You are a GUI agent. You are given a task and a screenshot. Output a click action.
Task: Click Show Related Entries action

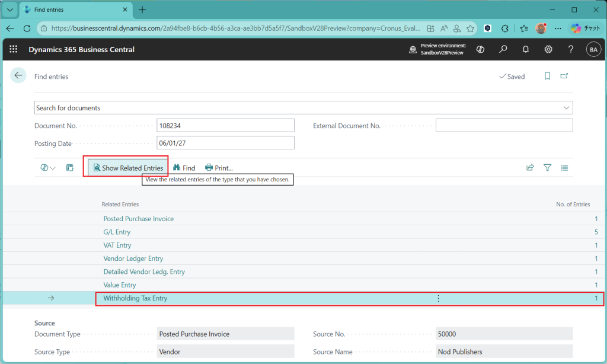click(x=127, y=168)
